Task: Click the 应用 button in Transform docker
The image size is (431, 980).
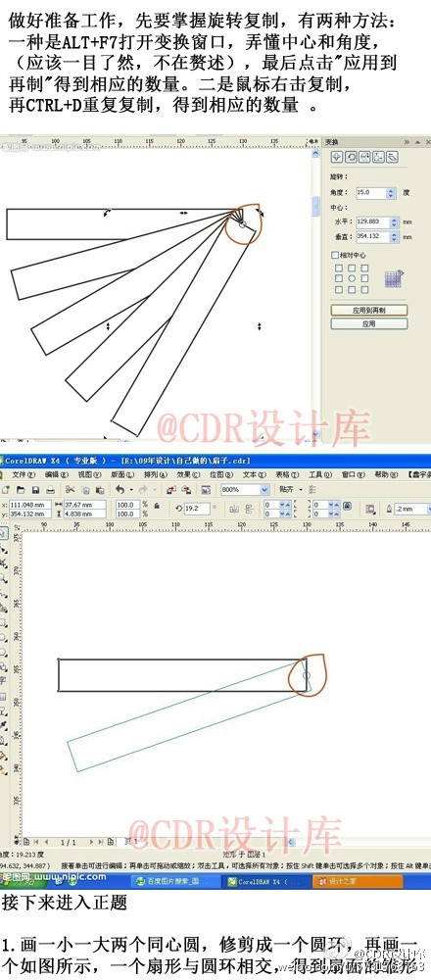Action: (x=369, y=323)
